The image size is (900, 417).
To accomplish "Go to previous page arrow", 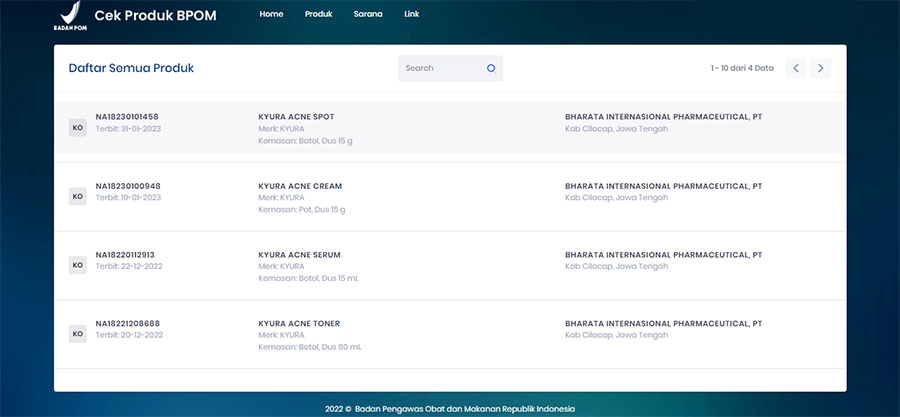I will pyautogui.click(x=796, y=68).
